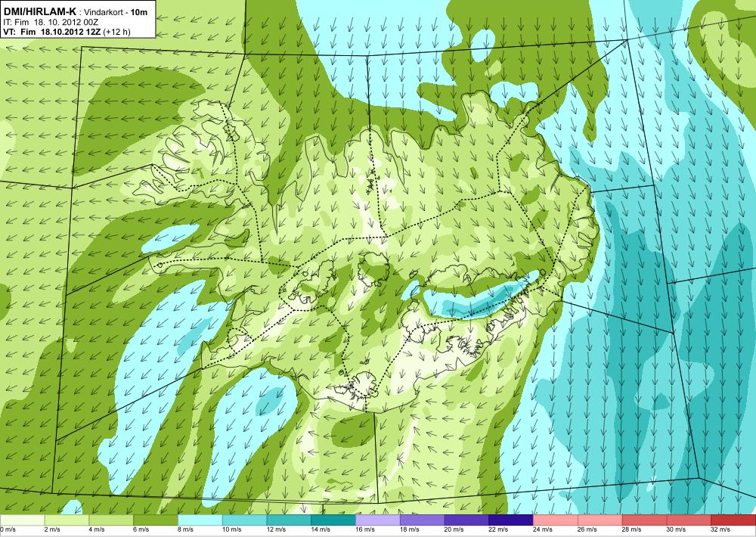Click the '24 m/s' legend label

[542, 529]
